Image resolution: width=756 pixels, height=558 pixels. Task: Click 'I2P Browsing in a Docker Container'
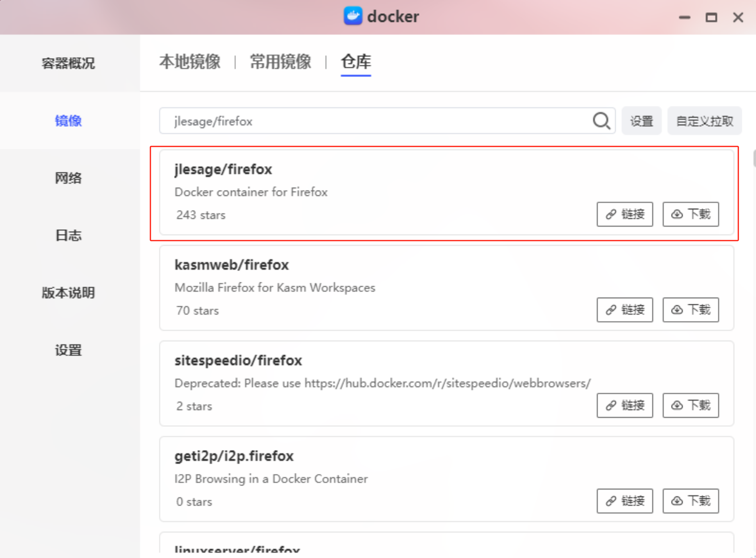[271, 479]
